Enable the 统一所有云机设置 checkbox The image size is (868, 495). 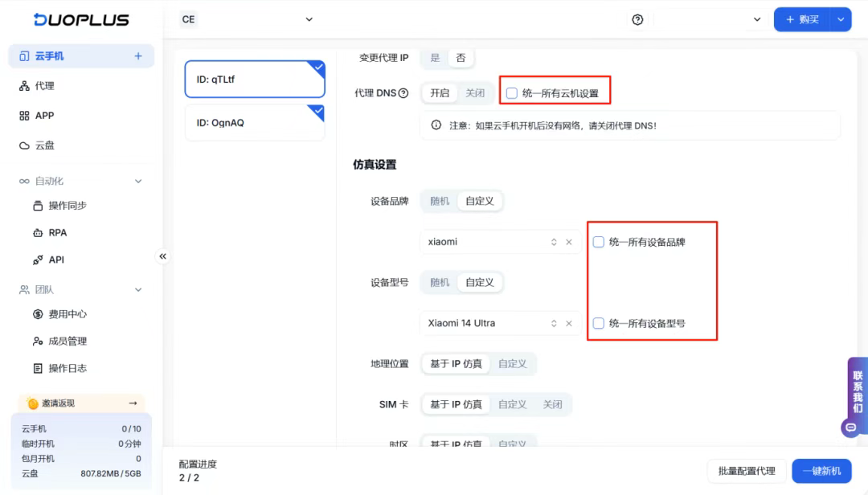point(512,92)
